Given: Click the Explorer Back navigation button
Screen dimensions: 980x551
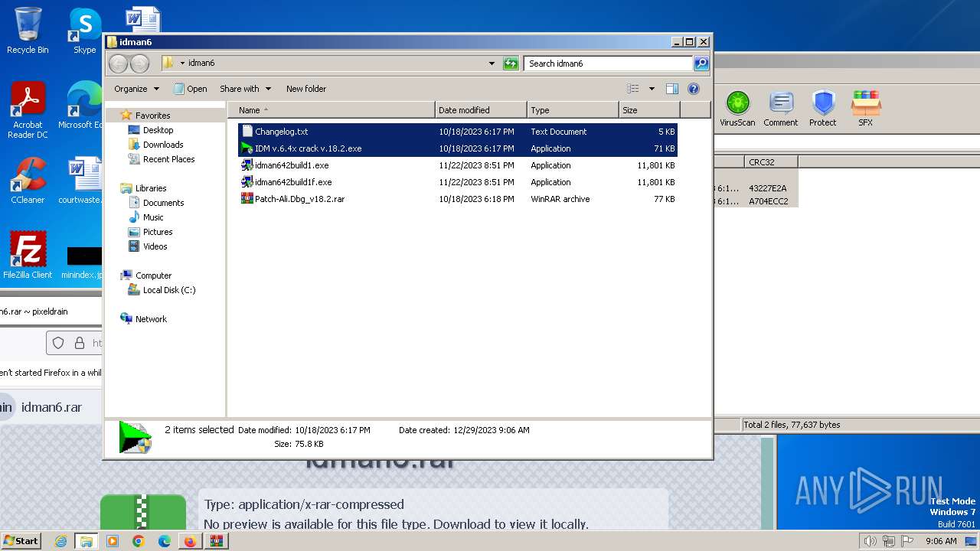Looking at the screenshot, I should click(x=118, y=64).
